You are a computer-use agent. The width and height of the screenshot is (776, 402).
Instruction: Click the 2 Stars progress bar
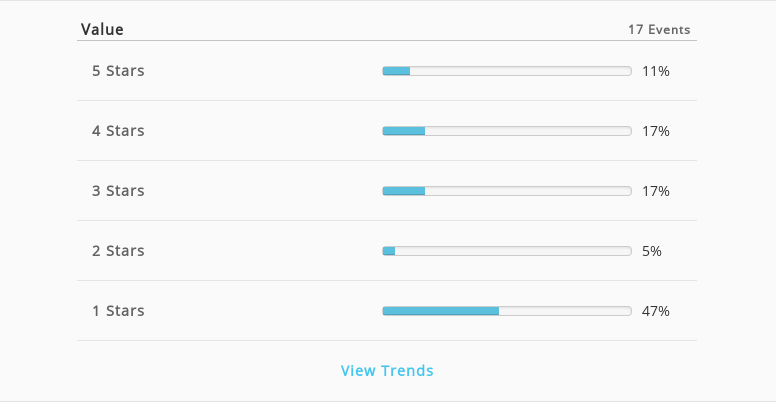507,251
